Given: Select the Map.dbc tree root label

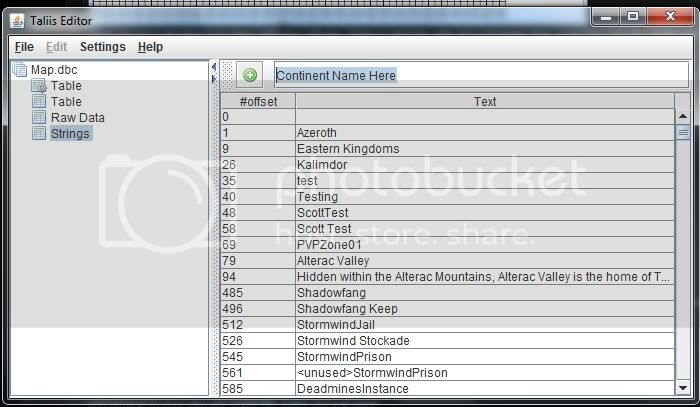Looking at the screenshot, I should (54, 70).
